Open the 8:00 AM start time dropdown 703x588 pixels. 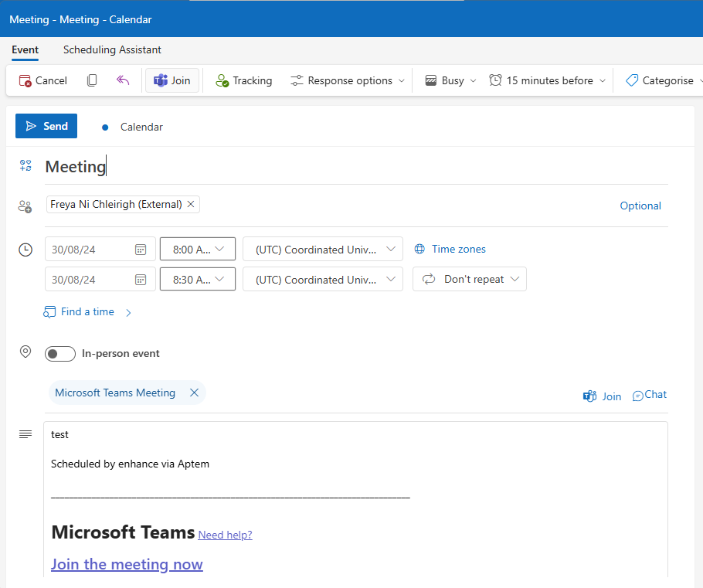(x=198, y=249)
